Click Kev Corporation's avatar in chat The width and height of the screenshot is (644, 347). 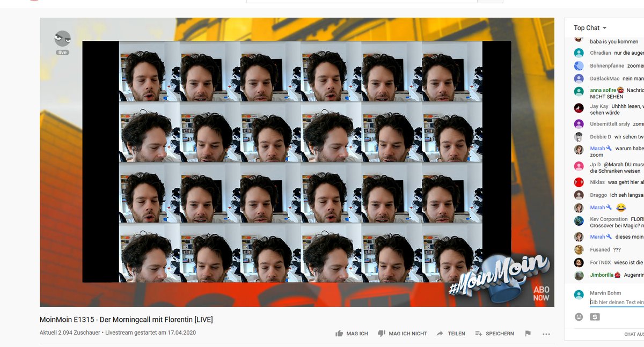pos(579,220)
